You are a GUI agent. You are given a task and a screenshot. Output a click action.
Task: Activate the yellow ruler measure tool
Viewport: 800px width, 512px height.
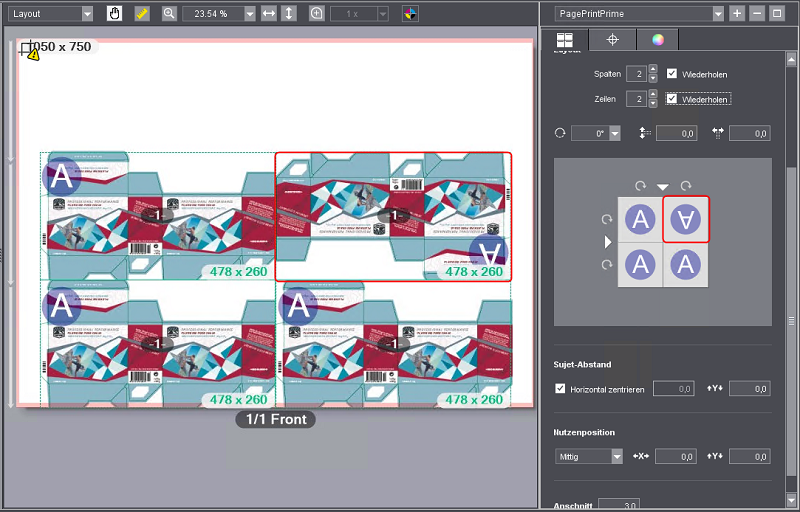pos(141,14)
